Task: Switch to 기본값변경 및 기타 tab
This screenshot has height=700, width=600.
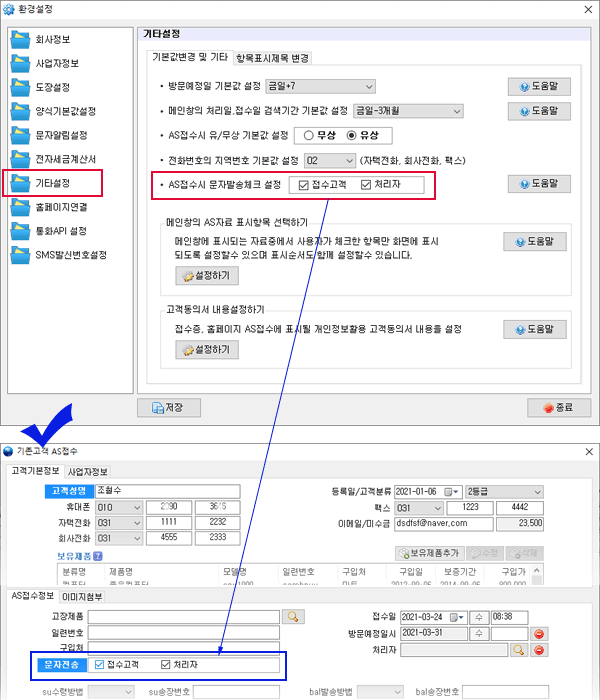Action: click(190, 57)
